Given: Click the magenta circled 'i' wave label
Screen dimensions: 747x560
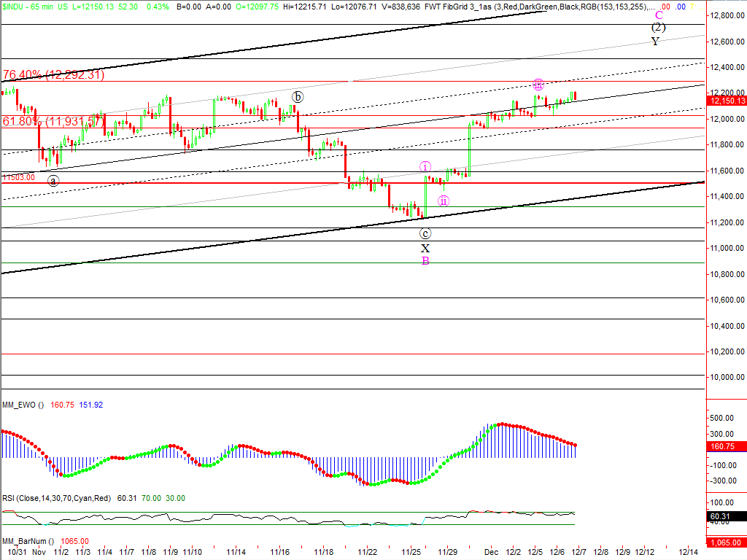Looking at the screenshot, I should click(425, 167).
